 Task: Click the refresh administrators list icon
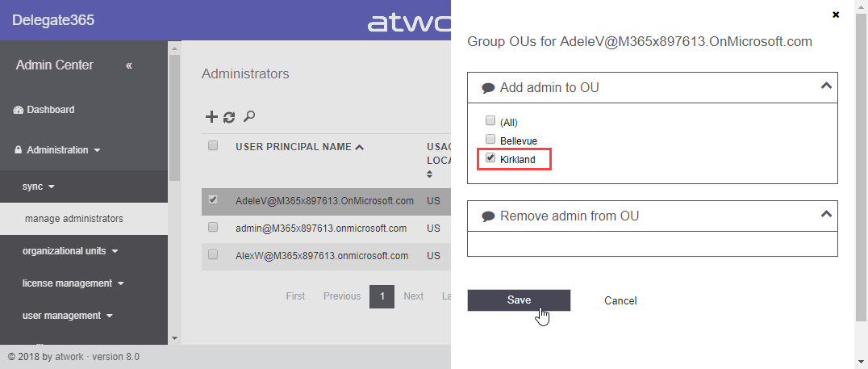click(x=229, y=117)
